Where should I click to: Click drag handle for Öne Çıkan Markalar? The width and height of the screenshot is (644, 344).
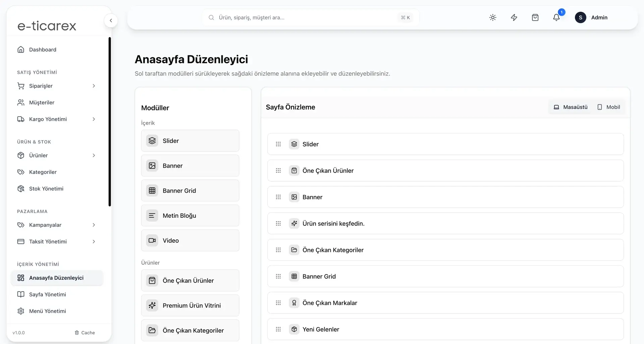[278, 303]
